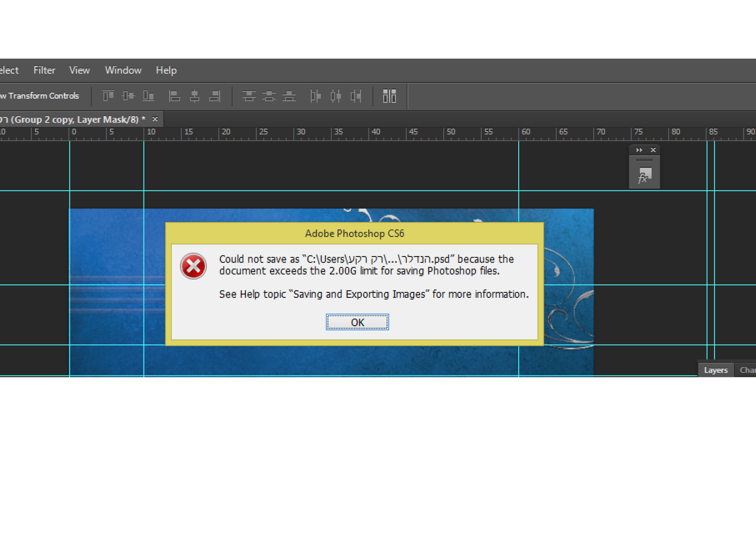Open the View menu
The width and height of the screenshot is (756, 535).
pyautogui.click(x=79, y=70)
